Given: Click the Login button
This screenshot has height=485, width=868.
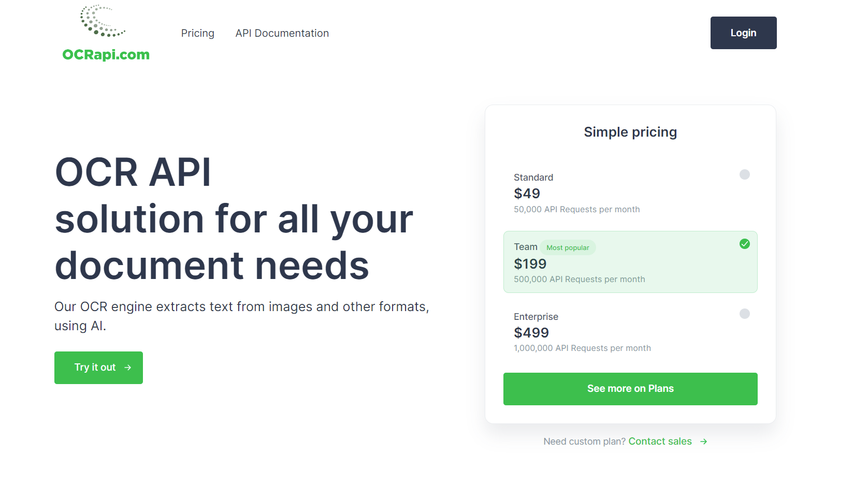Looking at the screenshot, I should [x=743, y=33].
